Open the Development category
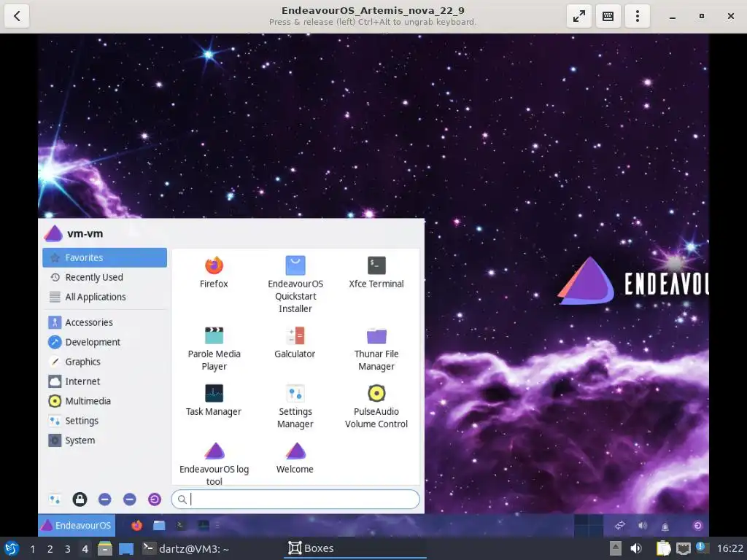Image resolution: width=747 pixels, height=560 pixels. click(x=105, y=342)
